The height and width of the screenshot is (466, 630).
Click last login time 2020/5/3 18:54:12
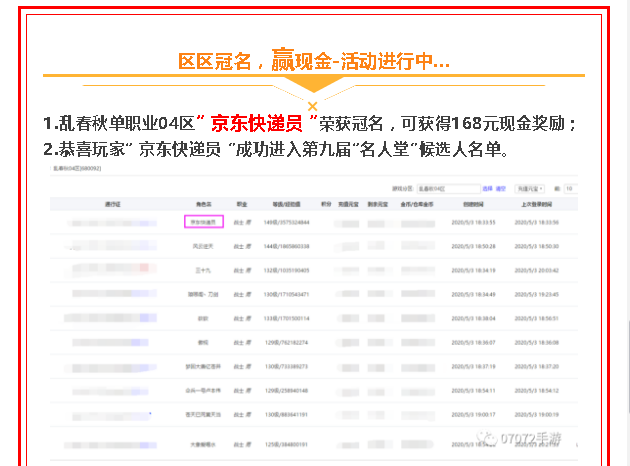pos(537,390)
